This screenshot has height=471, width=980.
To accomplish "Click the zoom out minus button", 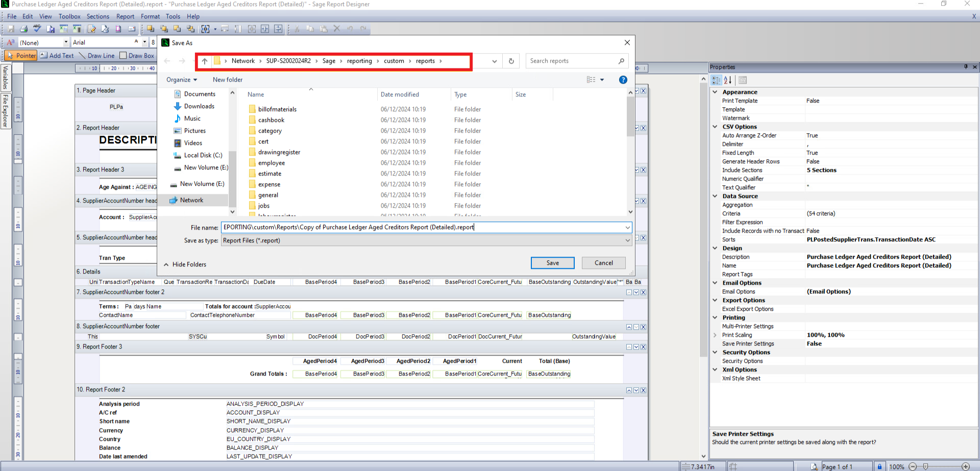I will [913, 466].
